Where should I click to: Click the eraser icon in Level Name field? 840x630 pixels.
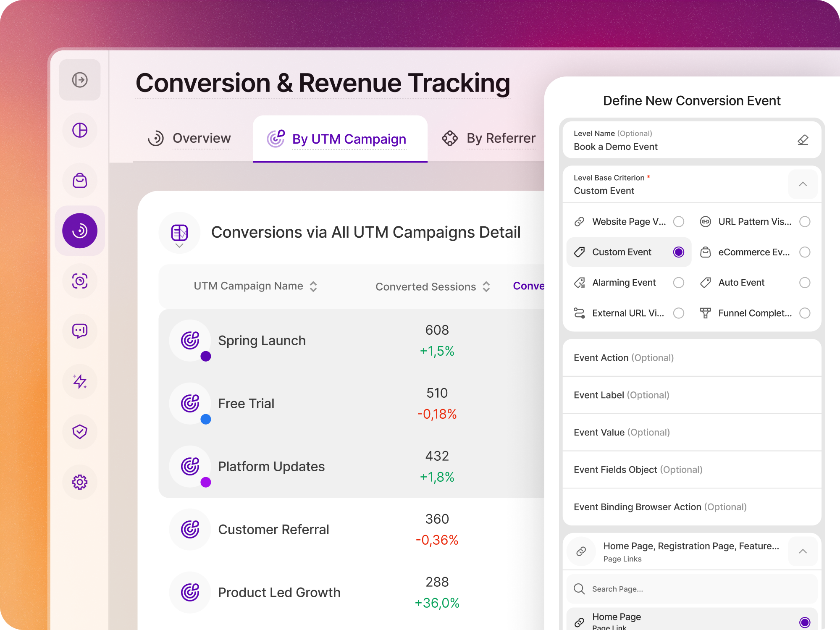point(803,140)
